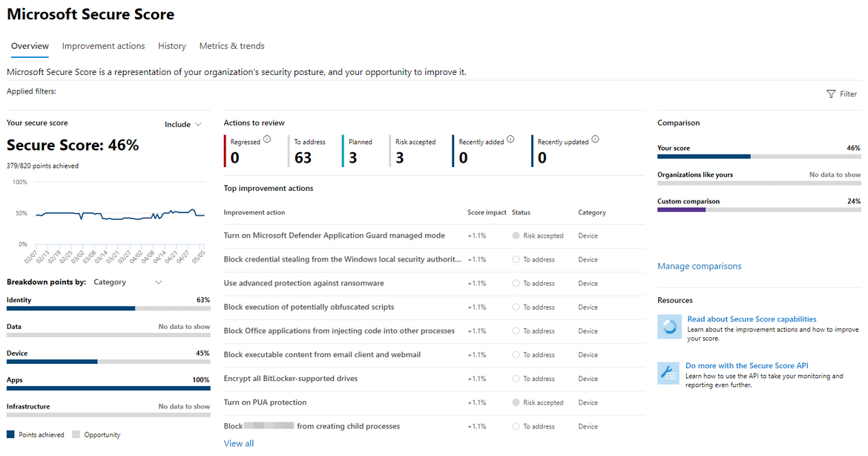Click the Score impact column header
The width and height of the screenshot is (868, 456).
pyautogui.click(x=487, y=212)
